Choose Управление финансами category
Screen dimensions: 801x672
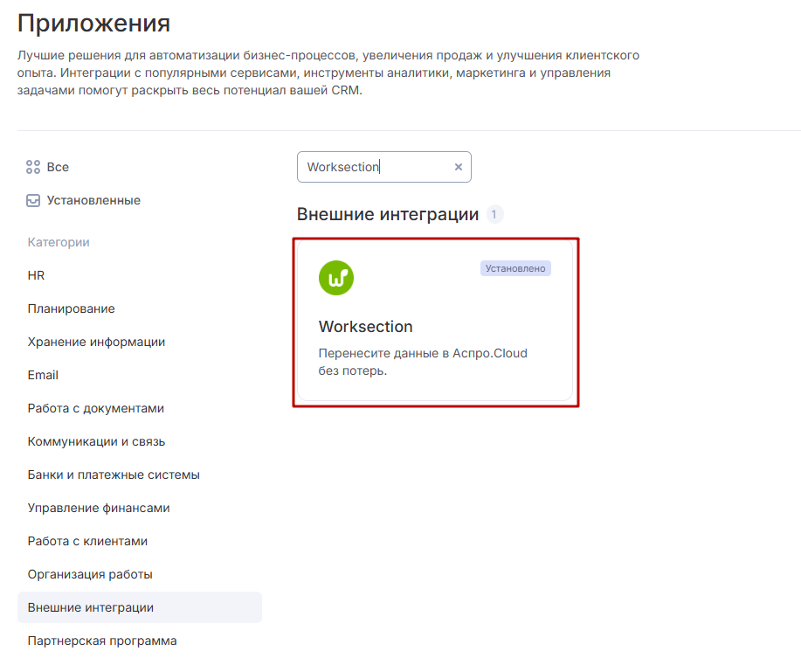point(99,508)
